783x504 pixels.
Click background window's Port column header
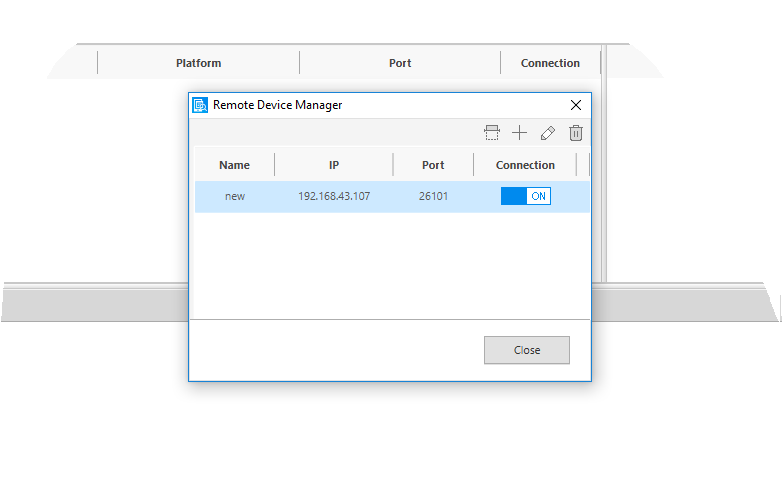(400, 63)
